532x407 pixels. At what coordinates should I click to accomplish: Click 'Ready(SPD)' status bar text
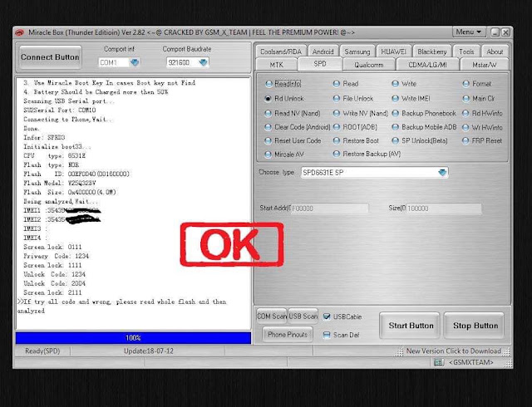click(x=42, y=351)
